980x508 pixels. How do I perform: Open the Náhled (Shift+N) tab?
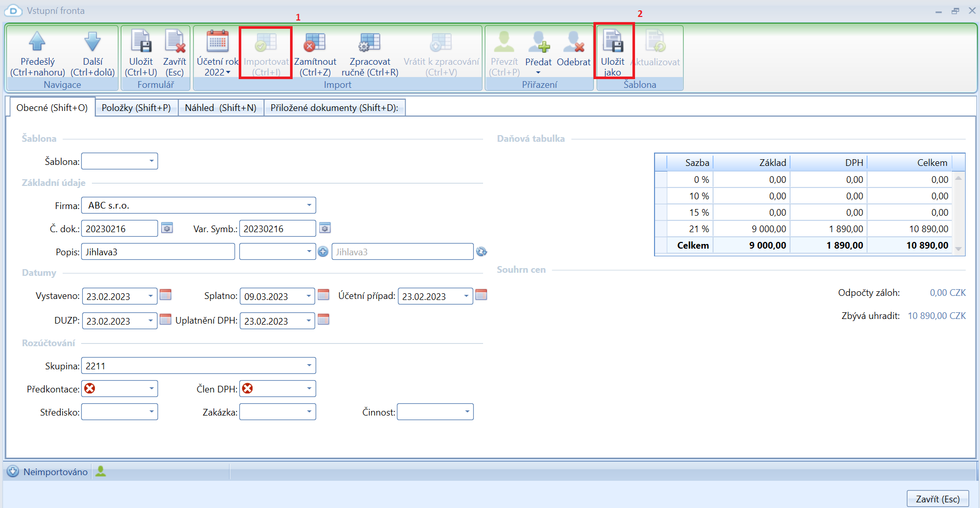(x=220, y=108)
